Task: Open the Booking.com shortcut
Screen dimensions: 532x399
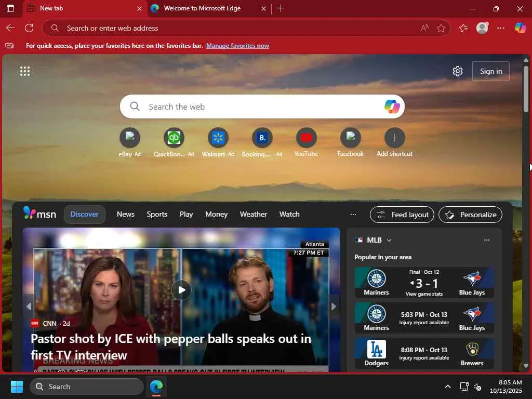Action: pos(262,138)
